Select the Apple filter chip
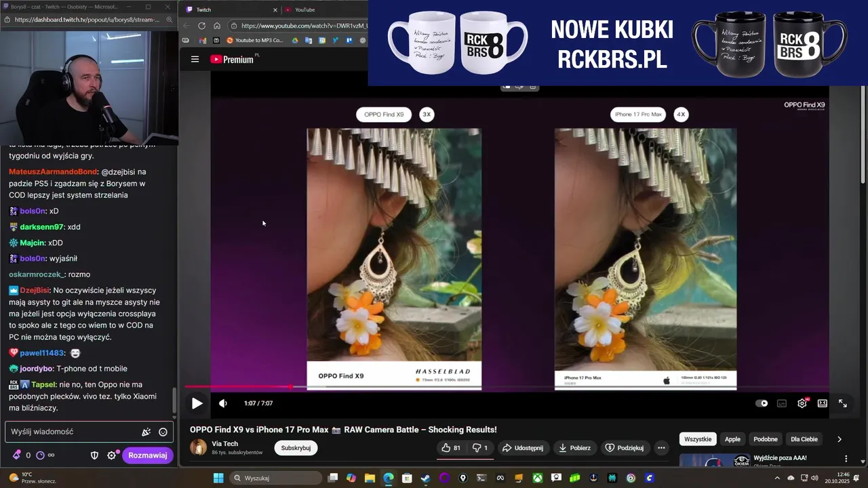This screenshot has height=488, width=868. pyautogui.click(x=733, y=439)
